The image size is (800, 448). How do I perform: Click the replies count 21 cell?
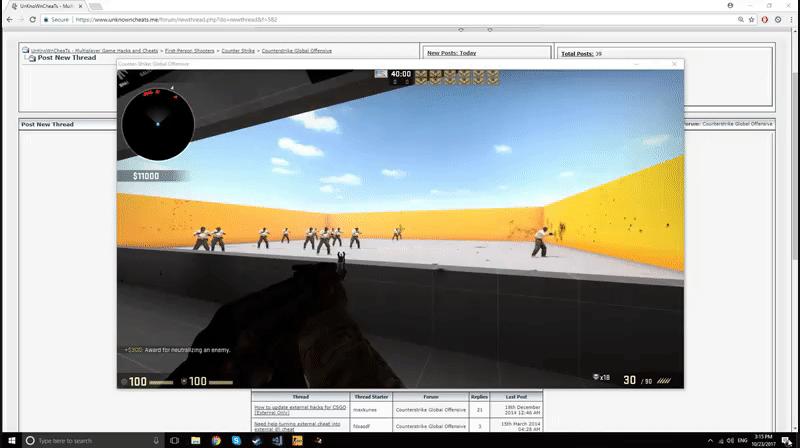[x=479, y=410]
